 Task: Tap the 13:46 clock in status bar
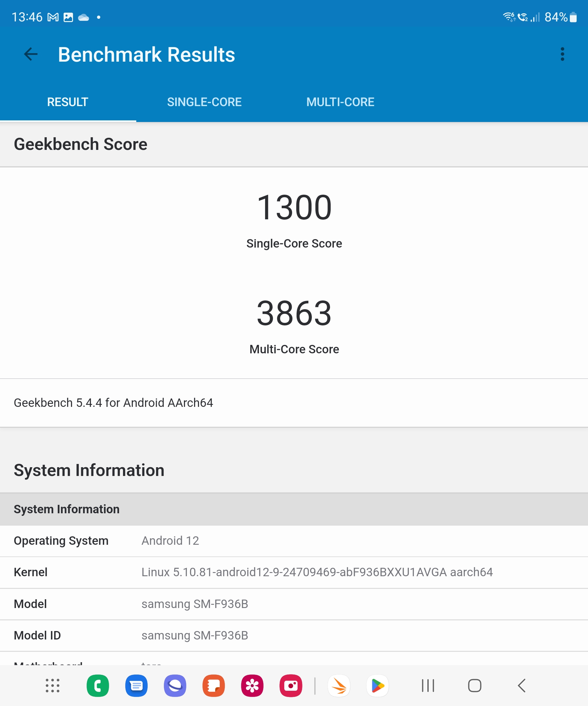(27, 17)
